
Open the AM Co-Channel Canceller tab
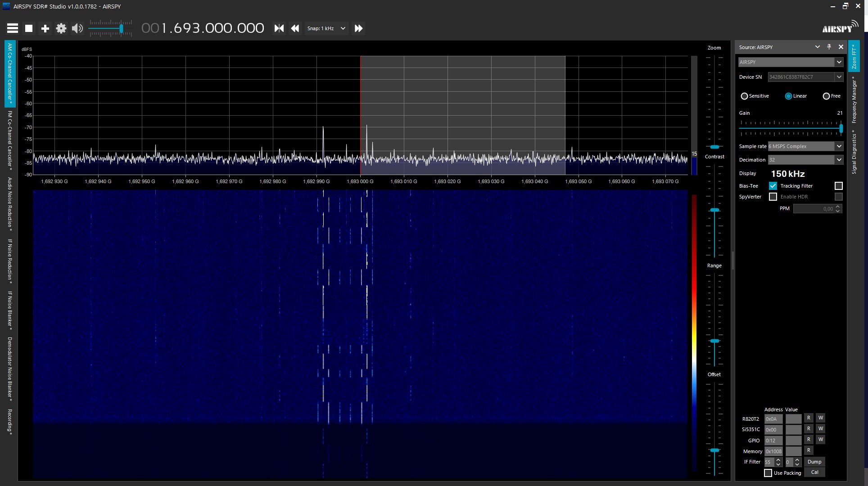pos(10,74)
